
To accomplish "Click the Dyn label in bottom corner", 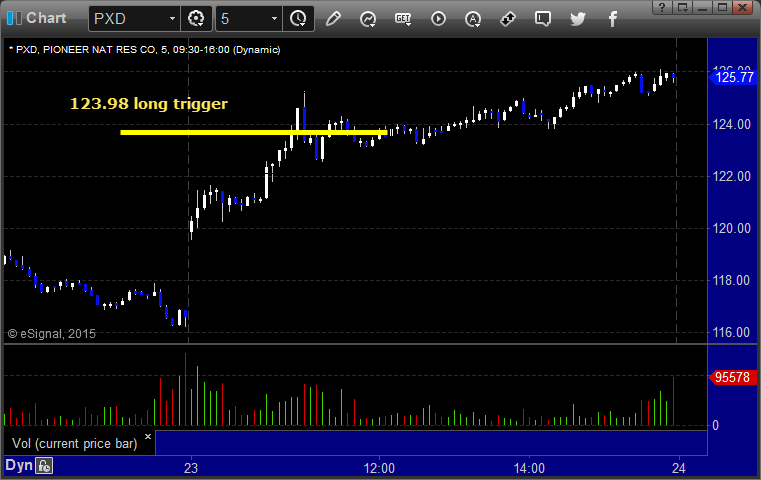I will click(x=19, y=465).
